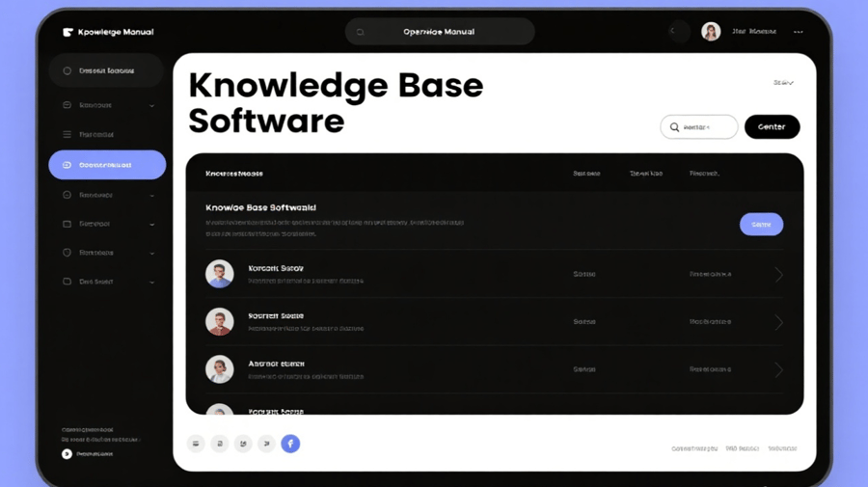Viewport: 868px width, 487px height.
Task: Open the user profile avatar in the top bar
Action: point(711,32)
